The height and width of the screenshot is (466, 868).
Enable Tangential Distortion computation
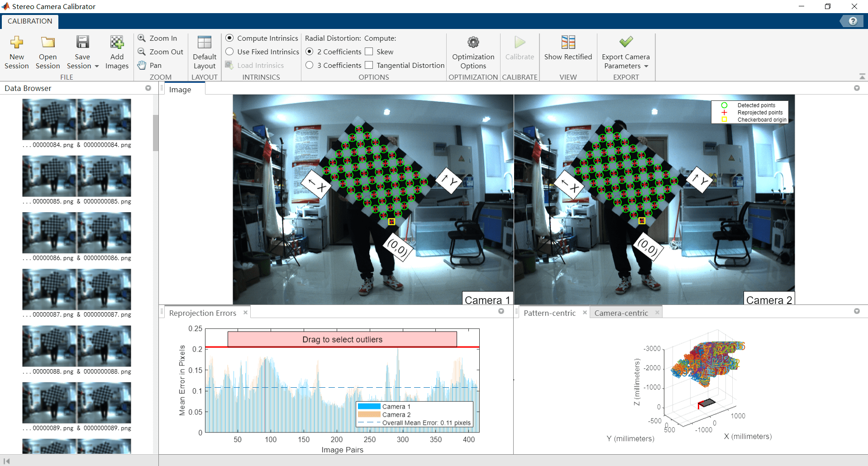click(x=369, y=65)
